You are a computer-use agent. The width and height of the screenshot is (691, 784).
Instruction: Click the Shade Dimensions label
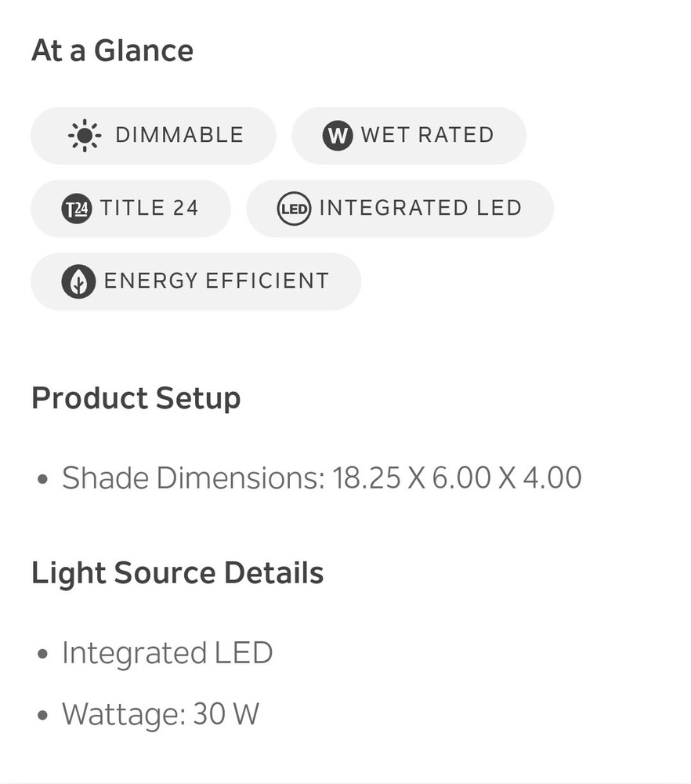click(x=193, y=477)
